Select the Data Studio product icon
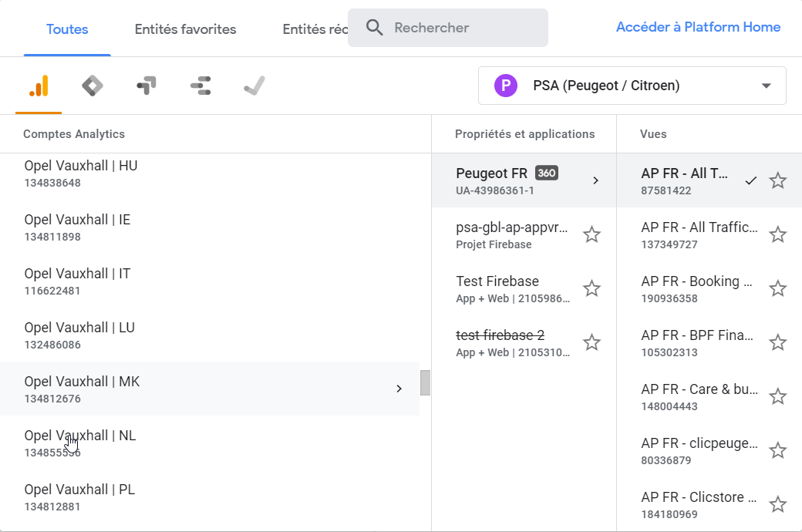Screen dimensions: 802x532 tap(200, 86)
